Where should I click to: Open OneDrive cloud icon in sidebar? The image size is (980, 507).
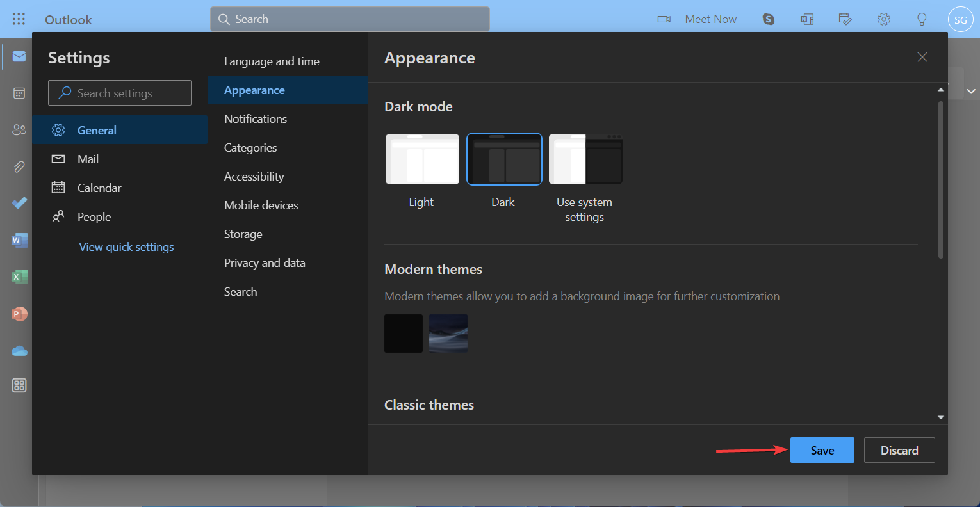(19, 351)
